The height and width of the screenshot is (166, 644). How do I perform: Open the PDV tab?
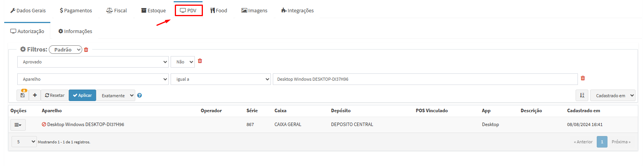click(188, 10)
